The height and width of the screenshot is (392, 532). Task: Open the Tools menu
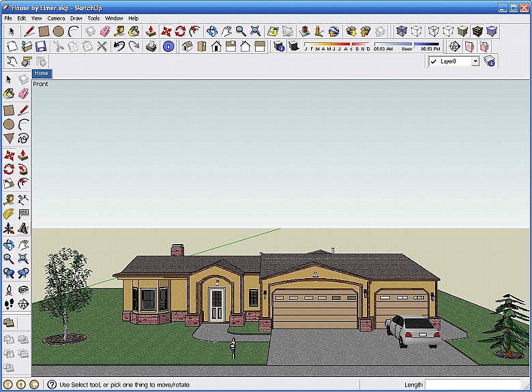(x=93, y=18)
